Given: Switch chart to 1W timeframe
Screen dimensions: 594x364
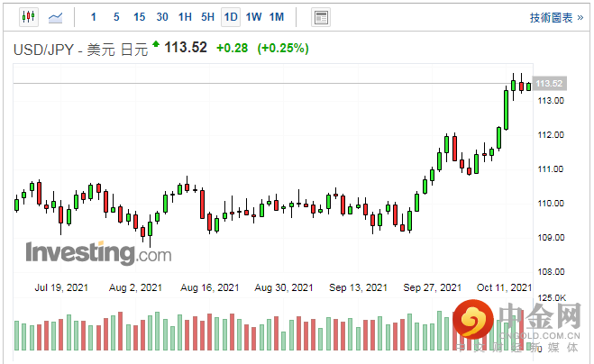Looking at the screenshot, I should pos(253,17).
